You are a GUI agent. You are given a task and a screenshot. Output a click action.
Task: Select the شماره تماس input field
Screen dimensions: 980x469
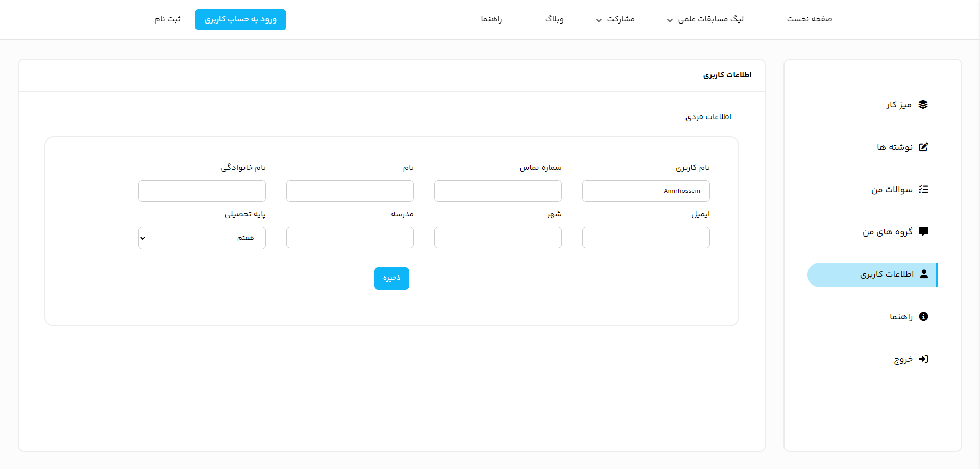(x=498, y=191)
